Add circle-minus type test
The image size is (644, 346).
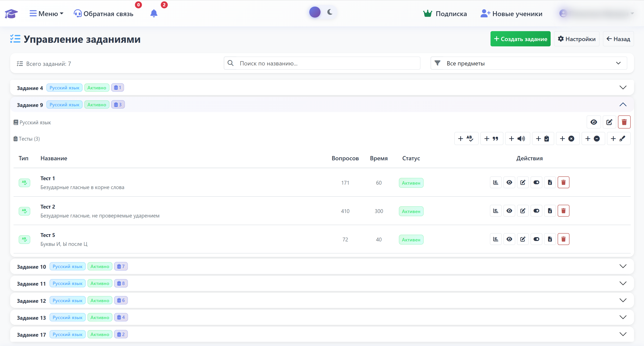coord(593,138)
